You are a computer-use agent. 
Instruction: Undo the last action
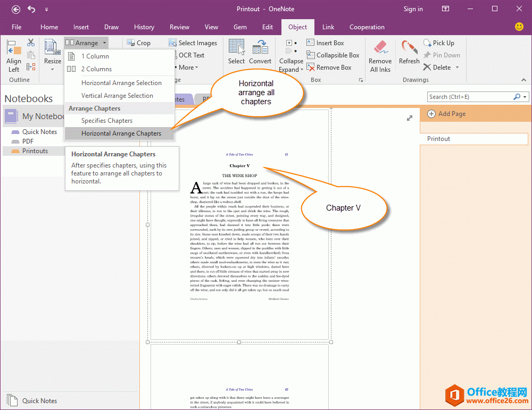point(31,9)
